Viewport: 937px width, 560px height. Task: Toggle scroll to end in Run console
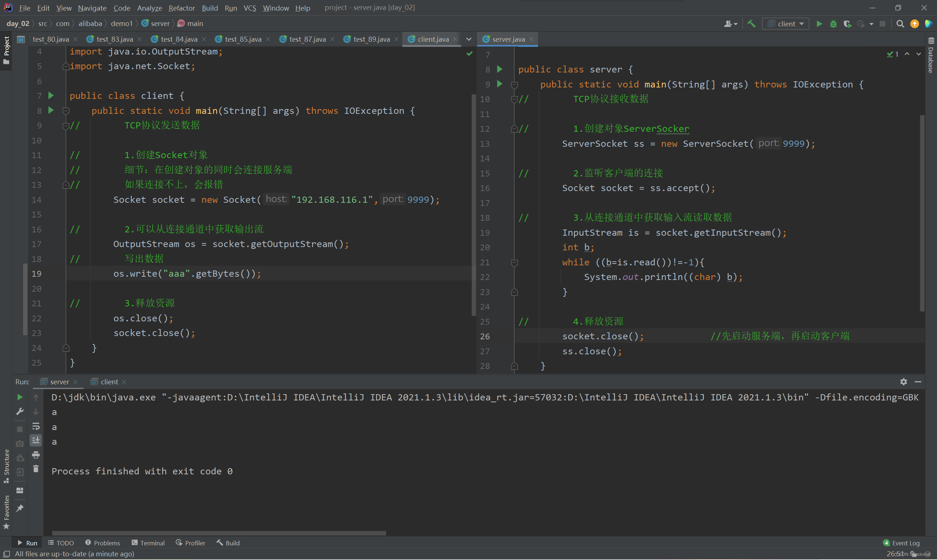pos(36,440)
